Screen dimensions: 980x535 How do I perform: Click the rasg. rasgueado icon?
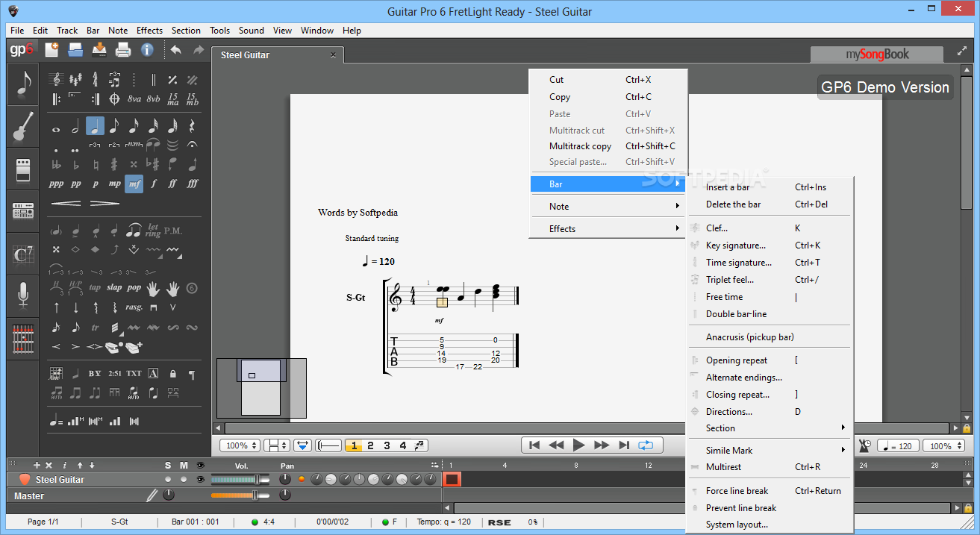(134, 307)
